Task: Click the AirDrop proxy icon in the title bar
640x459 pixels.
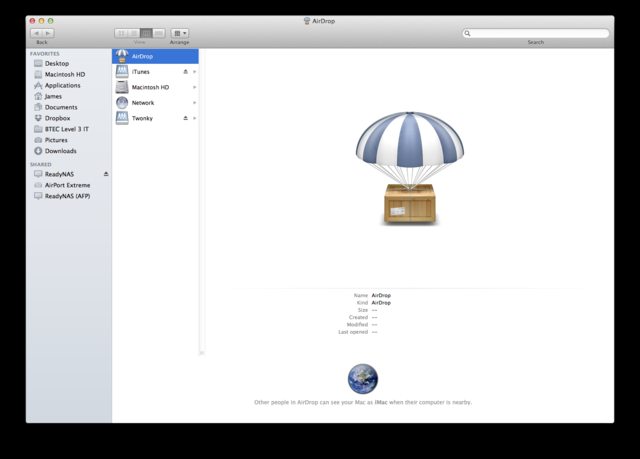Action: point(307,21)
